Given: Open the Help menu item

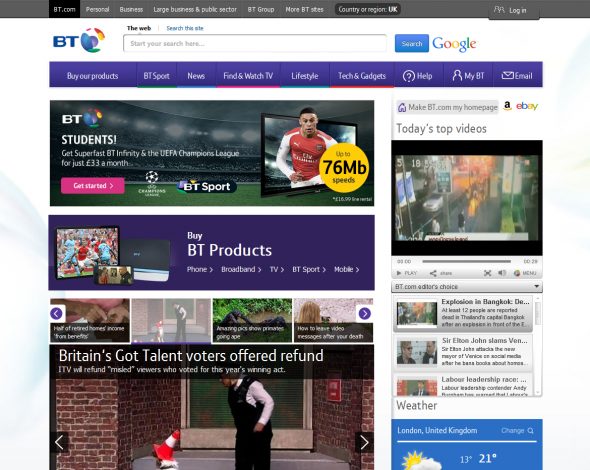Looking at the screenshot, I should click(x=418, y=76).
